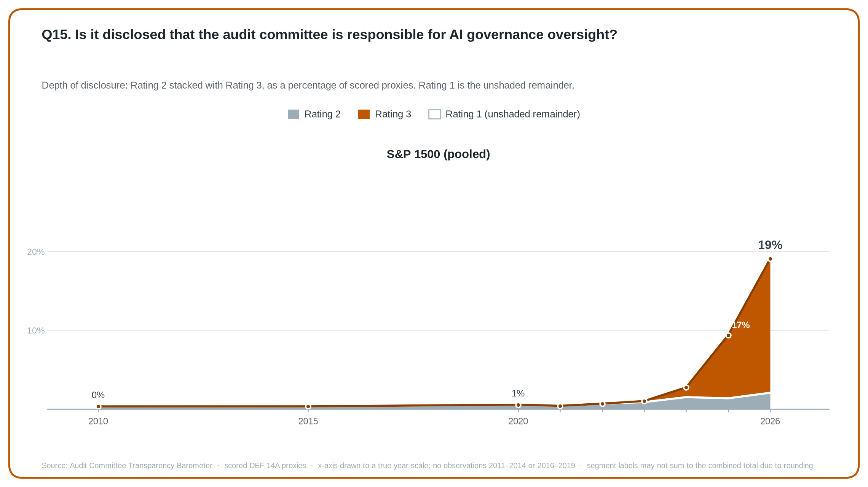This screenshot has width=868, height=487.
Task: Select the 2015 data point marker
Action: [x=308, y=407]
